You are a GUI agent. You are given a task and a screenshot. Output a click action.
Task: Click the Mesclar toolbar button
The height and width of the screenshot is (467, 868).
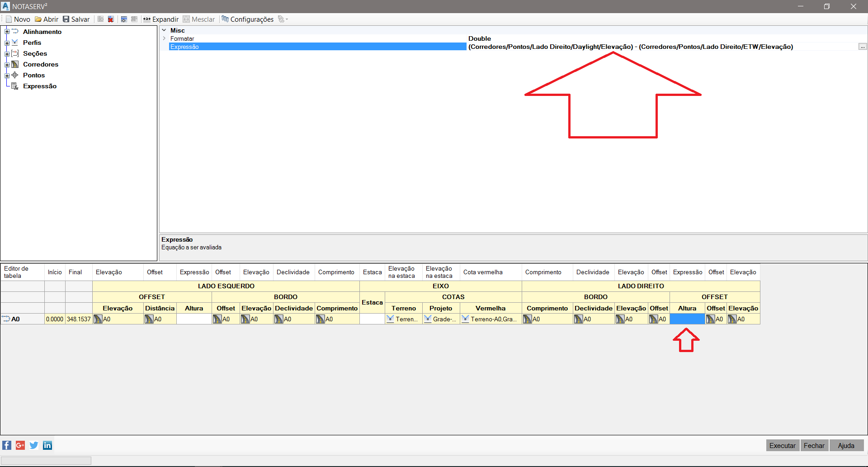pos(199,19)
